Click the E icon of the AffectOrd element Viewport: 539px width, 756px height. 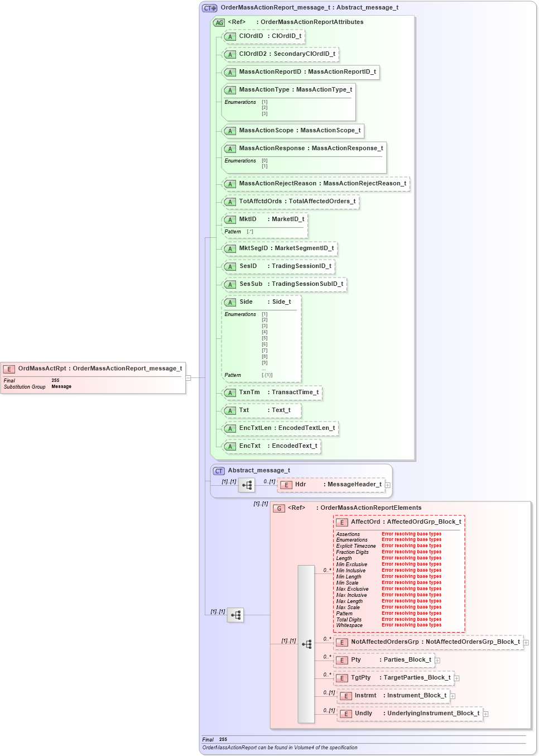click(341, 522)
